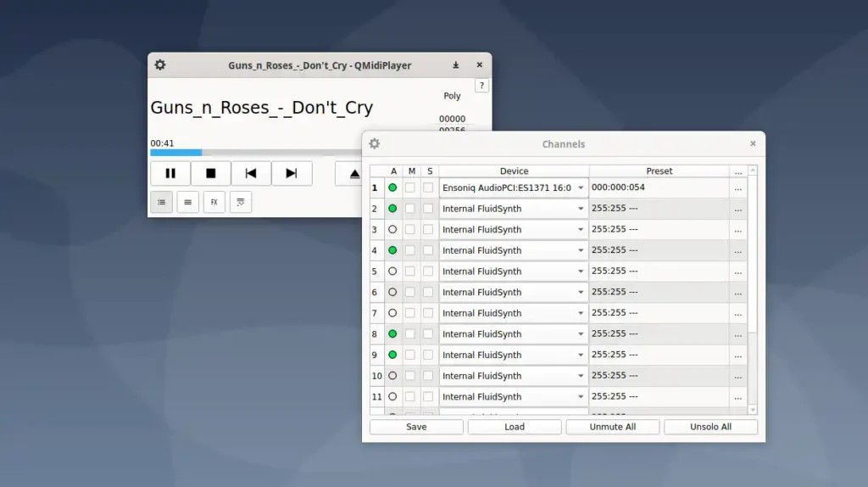Mute channel 8 checkbox

pyautogui.click(x=410, y=334)
